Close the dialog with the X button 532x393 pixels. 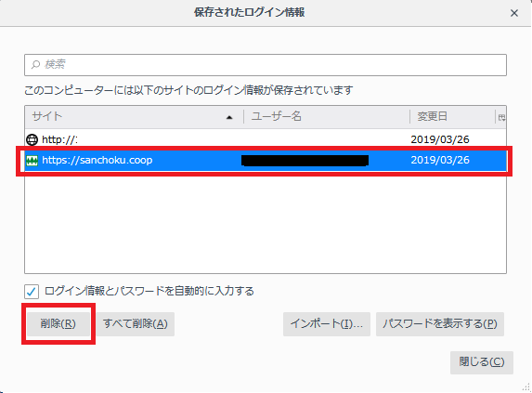tap(514, 13)
